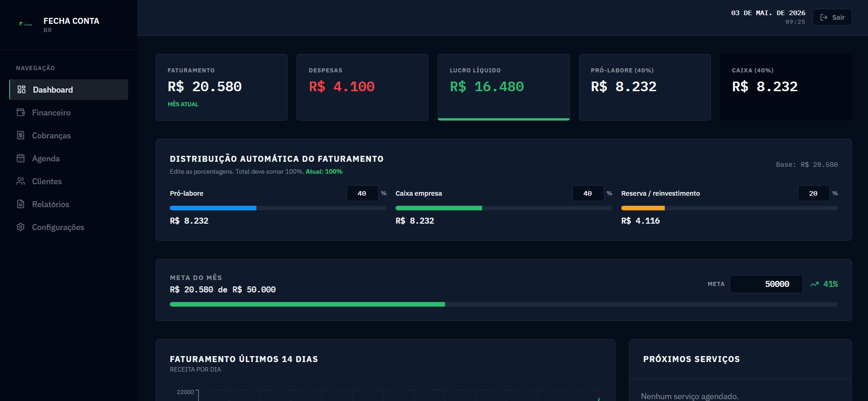Image resolution: width=868 pixels, height=401 pixels.
Task: Click the Dashboard grid icon
Action: coord(22,89)
